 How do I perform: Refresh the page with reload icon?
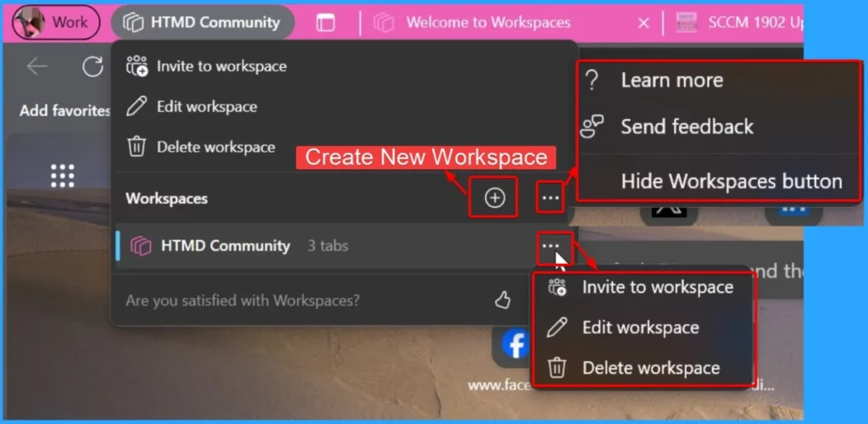click(92, 67)
